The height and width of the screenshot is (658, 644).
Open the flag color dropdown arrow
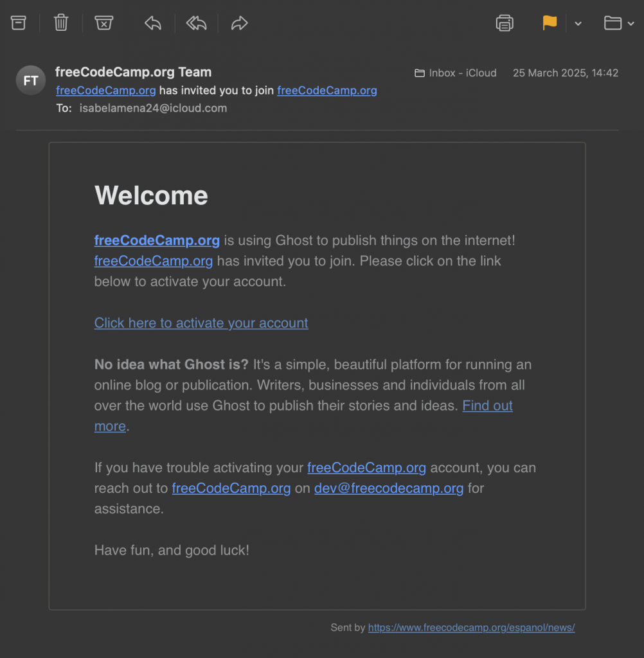(578, 24)
